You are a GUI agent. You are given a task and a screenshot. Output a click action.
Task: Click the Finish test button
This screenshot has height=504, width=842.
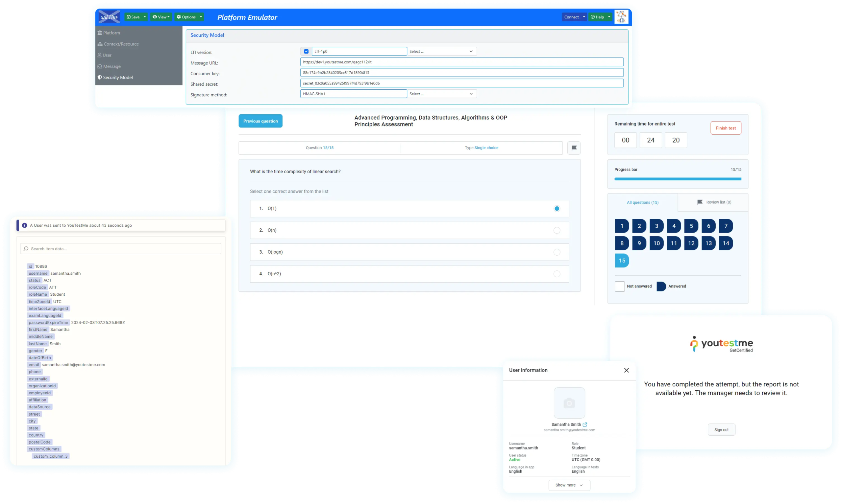click(x=726, y=128)
